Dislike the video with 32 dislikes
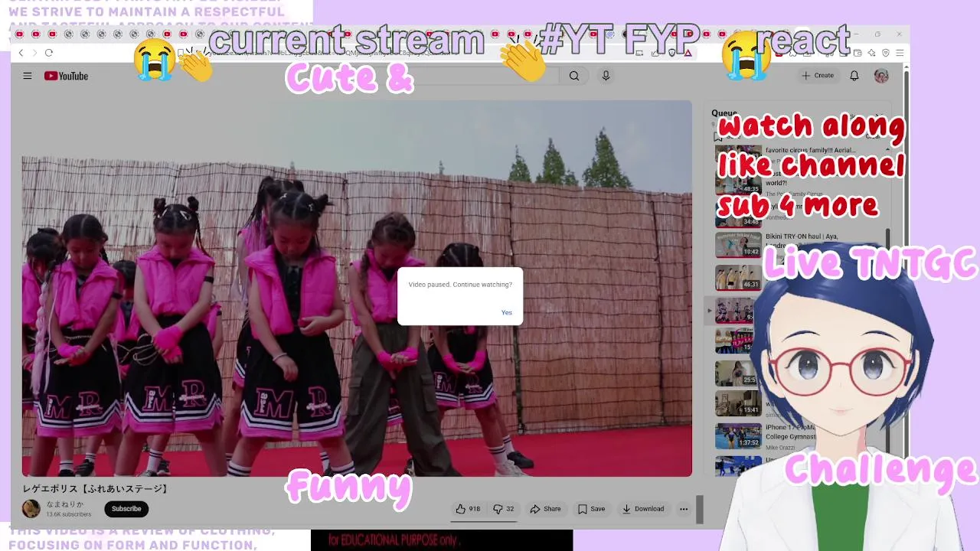 [x=503, y=509]
